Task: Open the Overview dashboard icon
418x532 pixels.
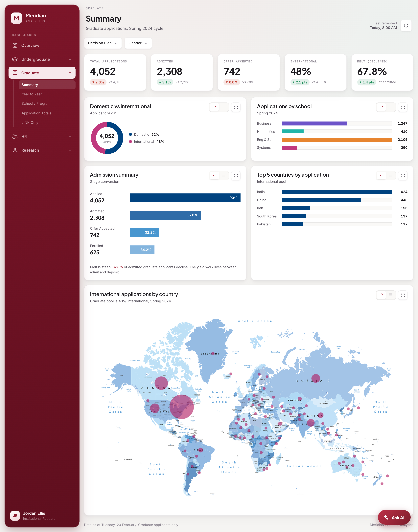Action: pos(15,46)
